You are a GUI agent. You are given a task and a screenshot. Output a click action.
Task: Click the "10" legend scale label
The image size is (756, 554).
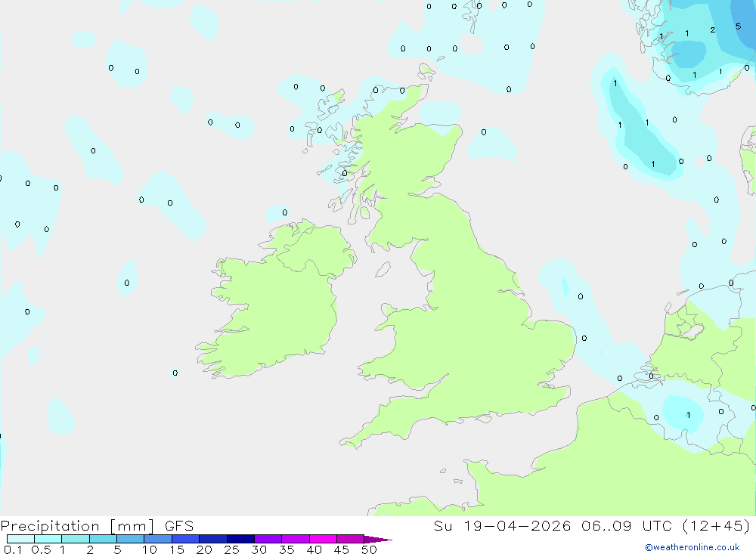pos(150,549)
